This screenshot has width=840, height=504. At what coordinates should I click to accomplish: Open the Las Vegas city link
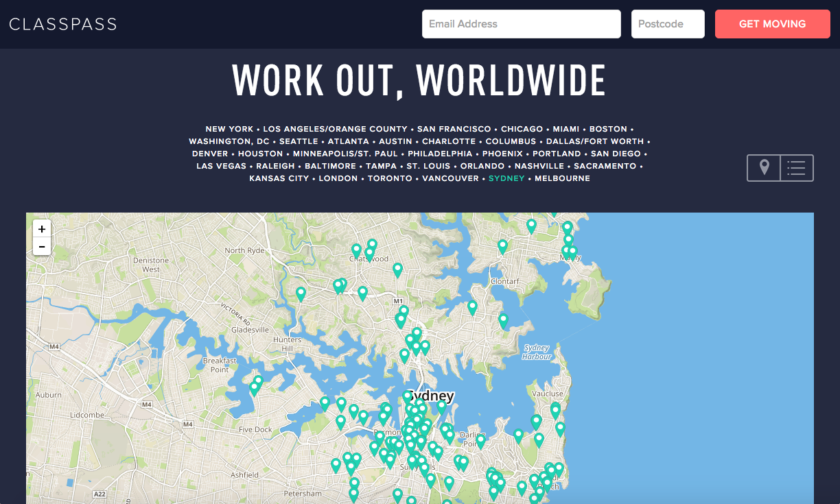coord(221,166)
